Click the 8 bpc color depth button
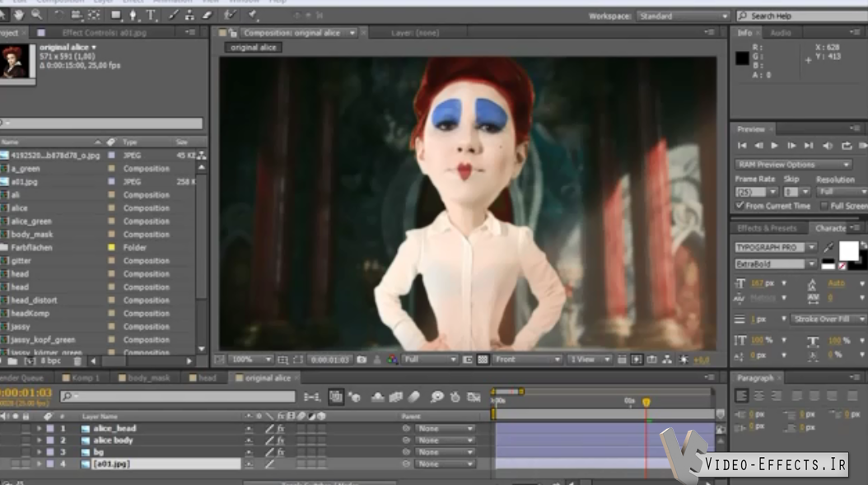Viewport: 868px width, 485px height. 50,361
